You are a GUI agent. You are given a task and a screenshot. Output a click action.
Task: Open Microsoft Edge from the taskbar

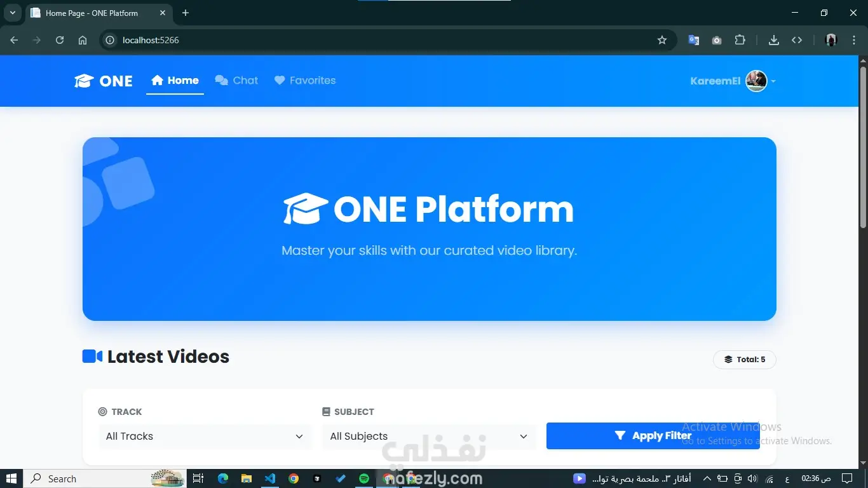tap(223, 478)
